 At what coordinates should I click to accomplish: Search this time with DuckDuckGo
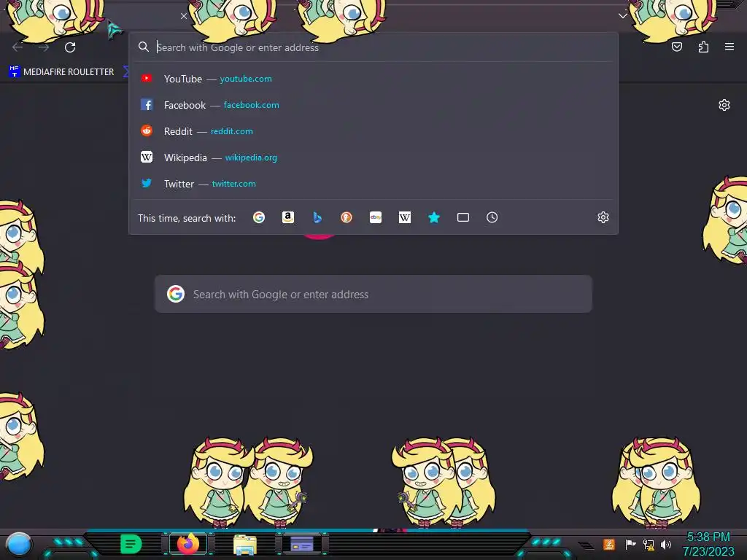pyautogui.click(x=347, y=217)
